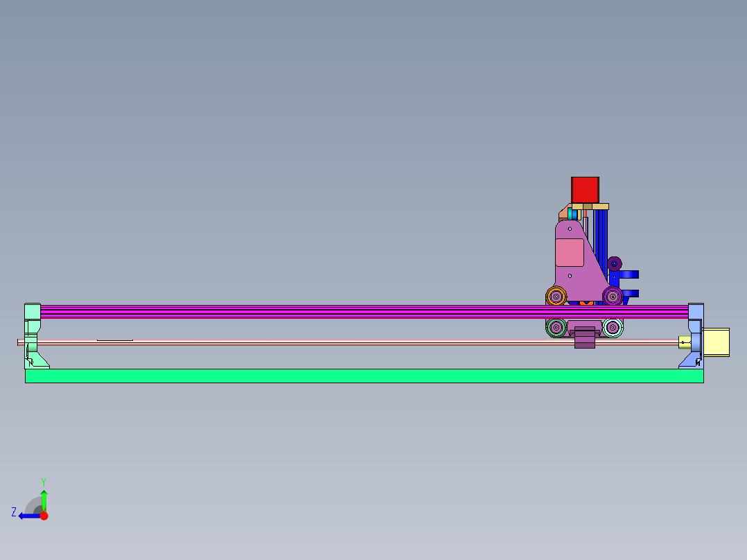Viewport: 747px width, 560px height.
Task: Click the red origin ball of the triad
Action: tap(44, 516)
